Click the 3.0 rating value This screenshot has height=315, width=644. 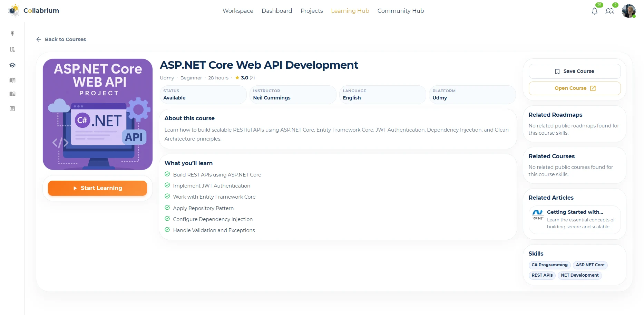(x=244, y=78)
